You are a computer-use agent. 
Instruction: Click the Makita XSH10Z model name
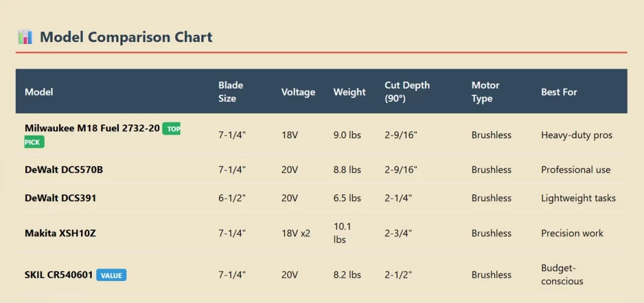pos(60,233)
